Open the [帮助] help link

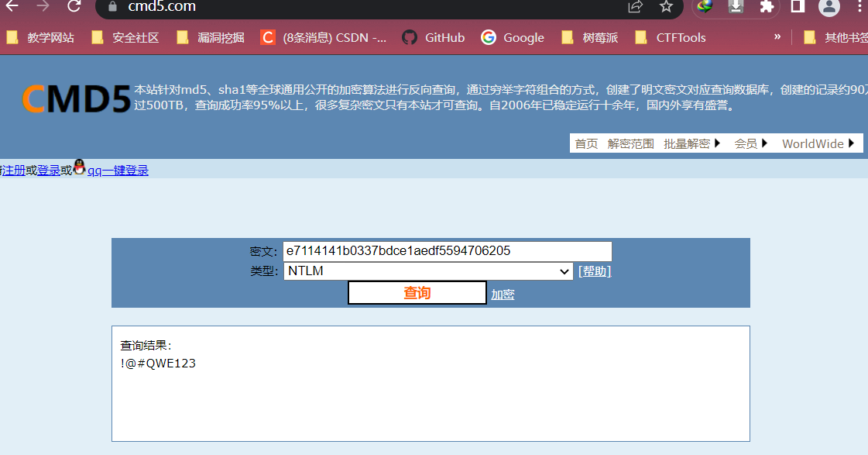(x=595, y=271)
